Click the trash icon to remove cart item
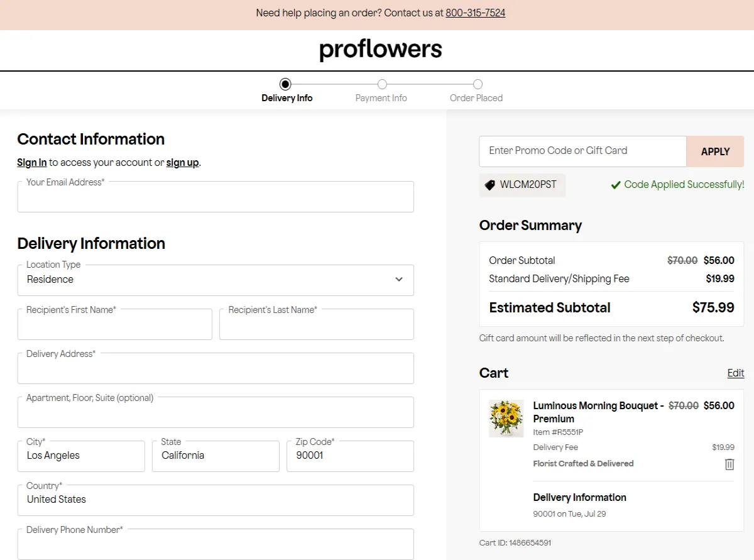 click(x=729, y=464)
